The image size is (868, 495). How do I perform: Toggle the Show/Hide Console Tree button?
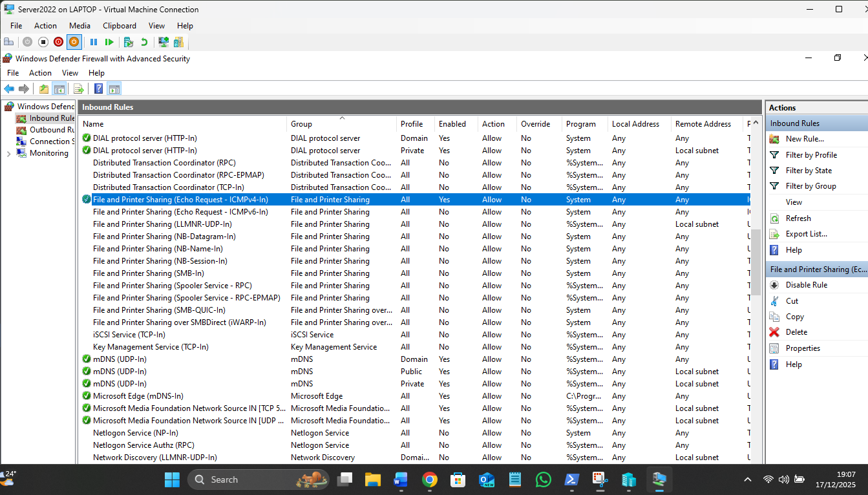point(59,89)
